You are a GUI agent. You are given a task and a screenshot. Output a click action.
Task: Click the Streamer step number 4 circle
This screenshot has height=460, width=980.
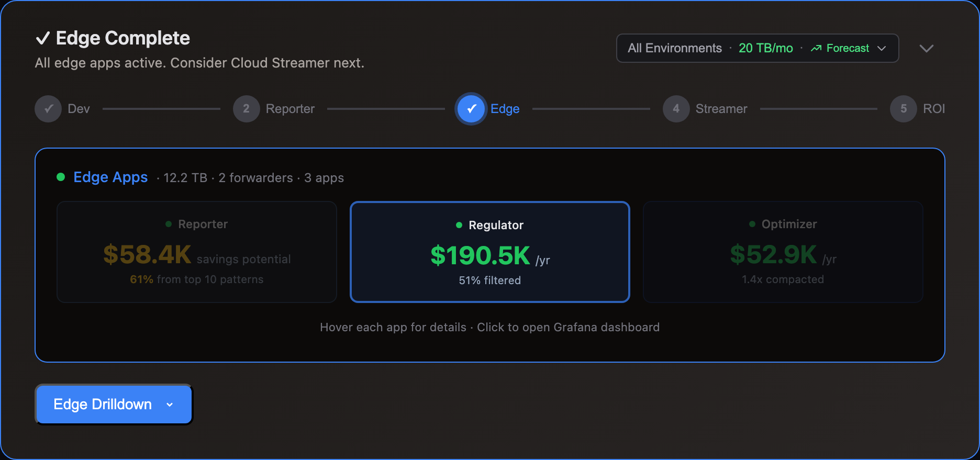pos(676,109)
